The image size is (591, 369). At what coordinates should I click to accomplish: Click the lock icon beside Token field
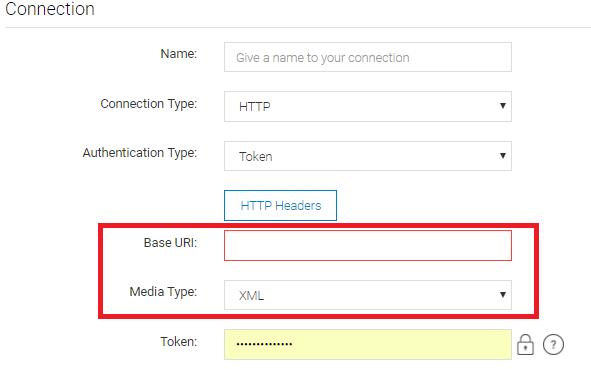[x=525, y=345]
